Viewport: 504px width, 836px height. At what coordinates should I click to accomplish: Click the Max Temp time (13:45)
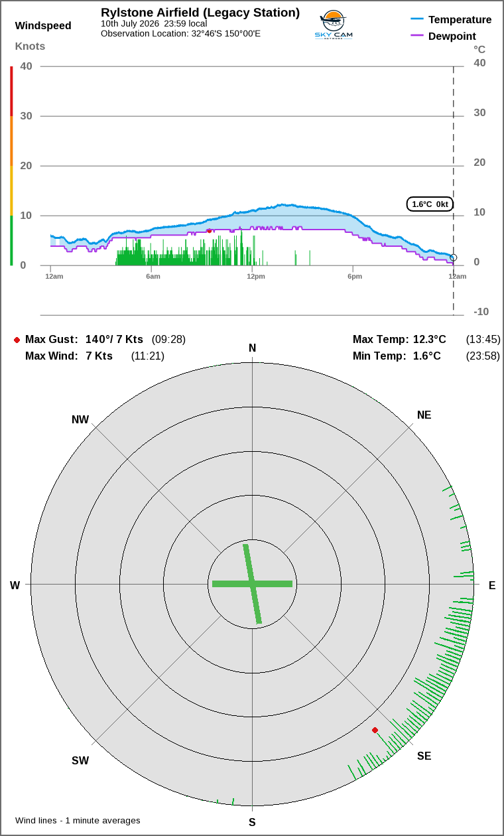click(x=483, y=340)
